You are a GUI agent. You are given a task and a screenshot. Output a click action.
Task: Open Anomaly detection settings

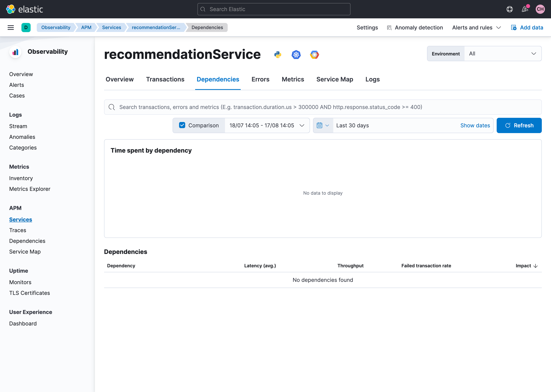[415, 28]
